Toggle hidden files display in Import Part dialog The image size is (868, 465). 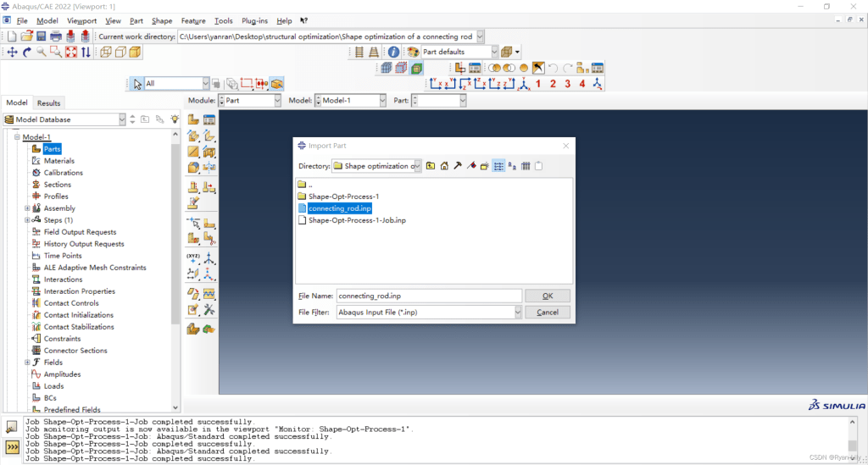(538, 166)
